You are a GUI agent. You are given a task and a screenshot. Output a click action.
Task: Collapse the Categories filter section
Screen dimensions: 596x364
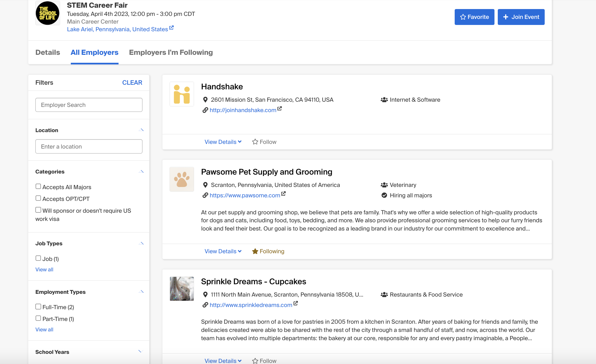141,172
